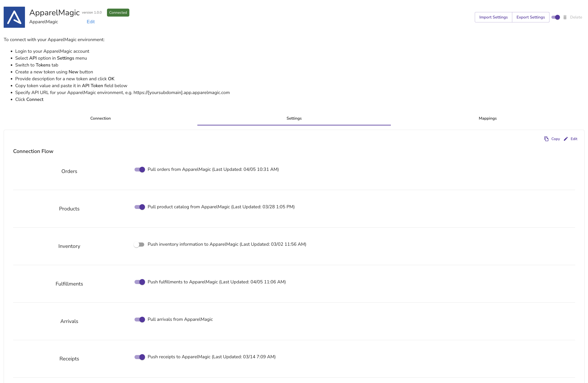
Task: Disable Pull orders from ApparelMagic toggle
Action: pyautogui.click(x=140, y=169)
